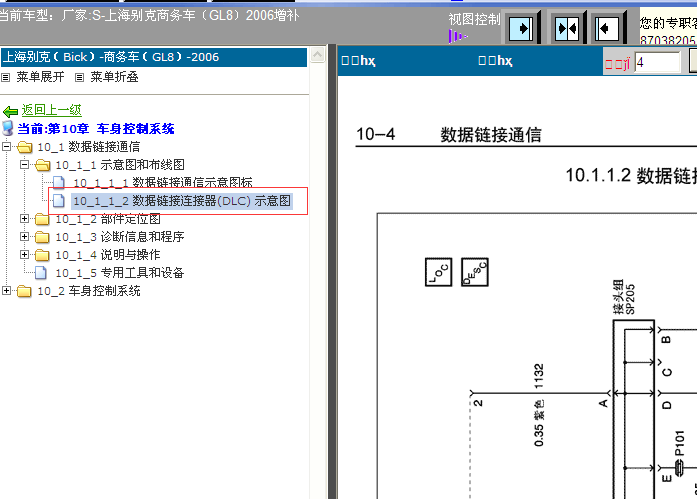
Task: Click the LOC symbol in the diagram
Action: coord(438,272)
